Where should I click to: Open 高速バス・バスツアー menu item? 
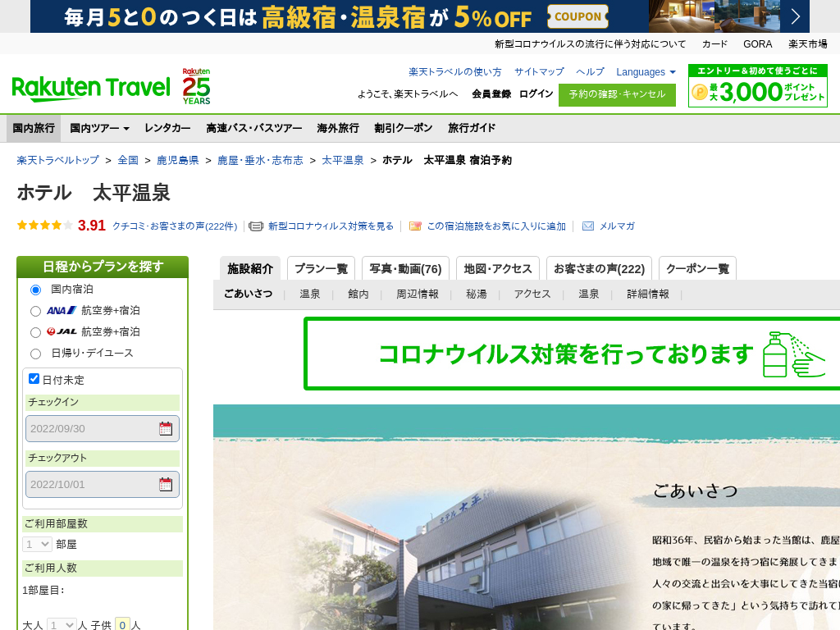tap(254, 128)
